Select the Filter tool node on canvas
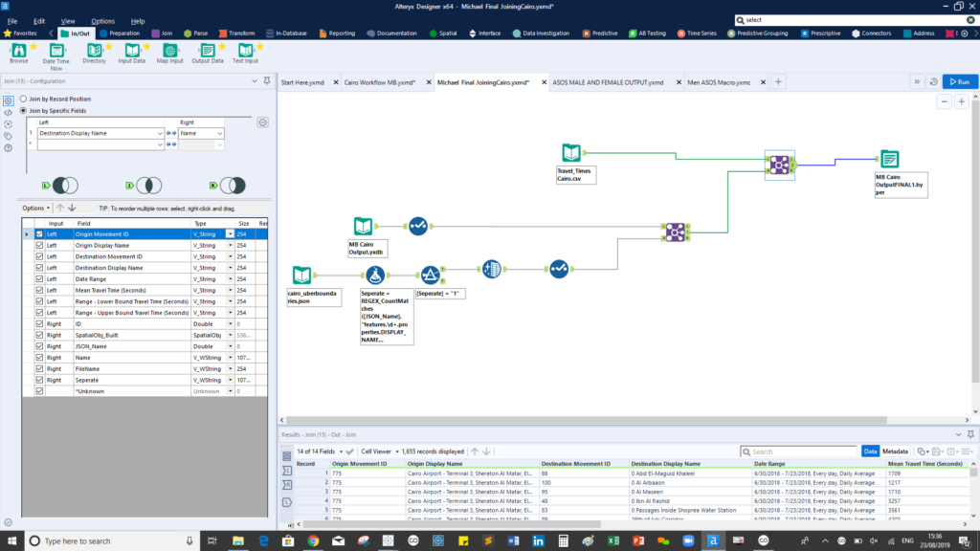 (x=431, y=275)
